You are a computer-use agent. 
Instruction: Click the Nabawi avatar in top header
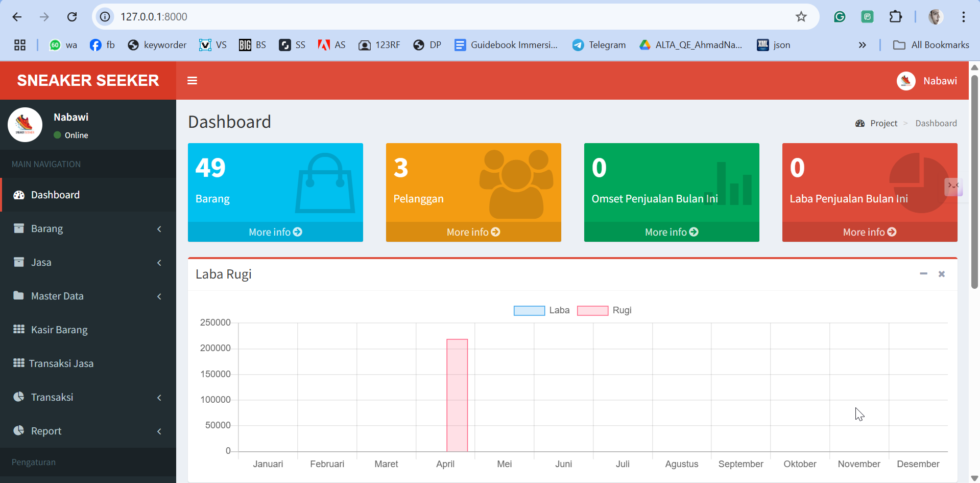[906, 81]
